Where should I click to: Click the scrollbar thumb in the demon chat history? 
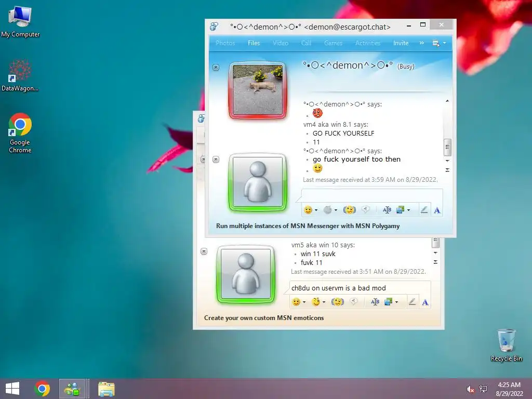point(447,147)
